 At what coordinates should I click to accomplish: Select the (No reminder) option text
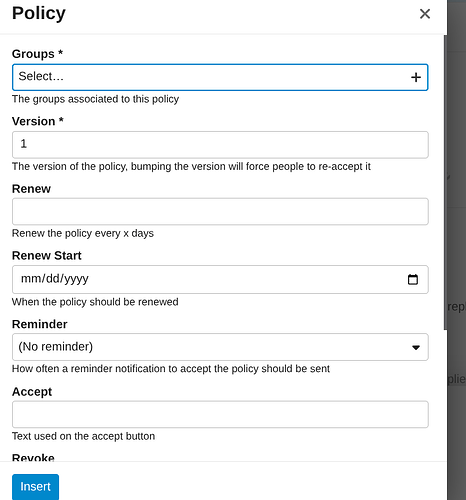click(56, 347)
